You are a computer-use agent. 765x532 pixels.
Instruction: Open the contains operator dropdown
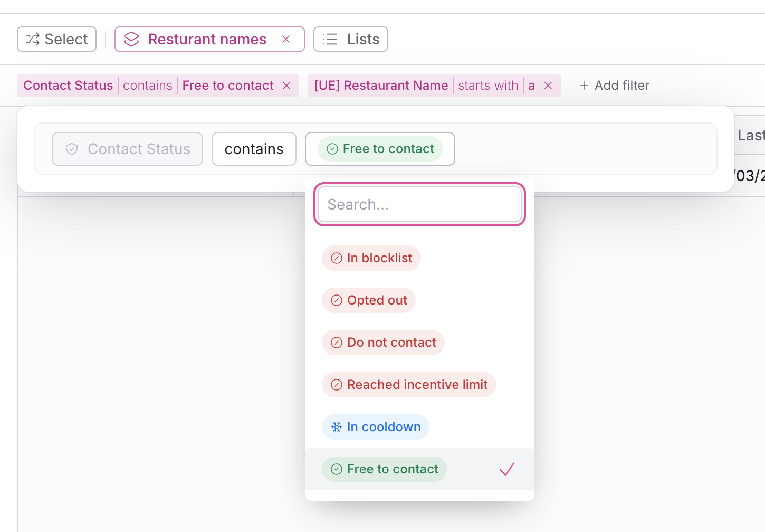click(254, 149)
